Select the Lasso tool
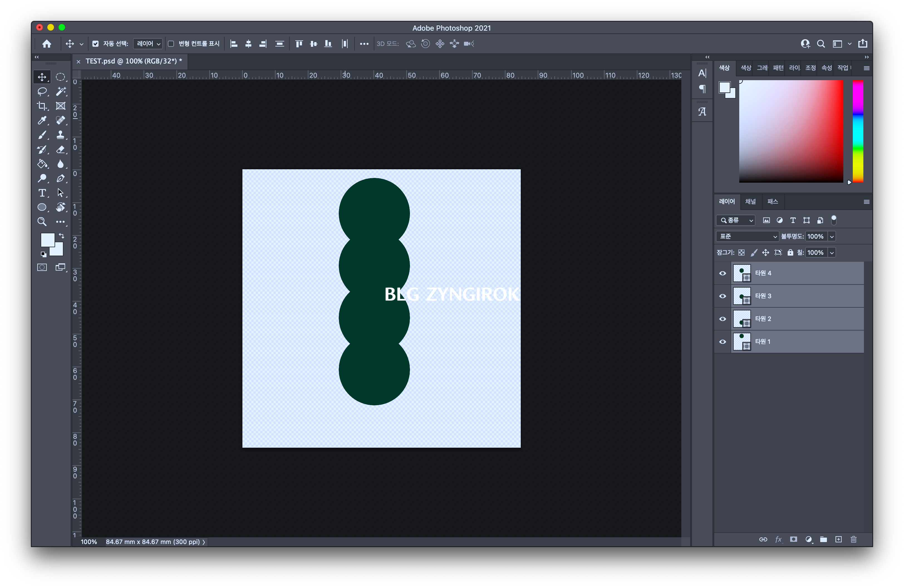Viewport: 904px width, 588px height. point(42,92)
